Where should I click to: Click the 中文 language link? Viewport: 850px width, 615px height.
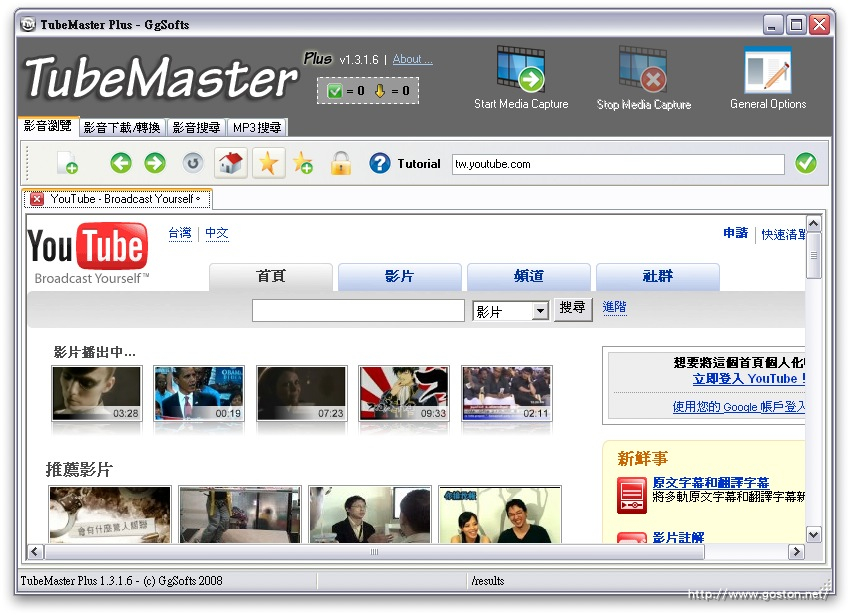pyautogui.click(x=217, y=233)
